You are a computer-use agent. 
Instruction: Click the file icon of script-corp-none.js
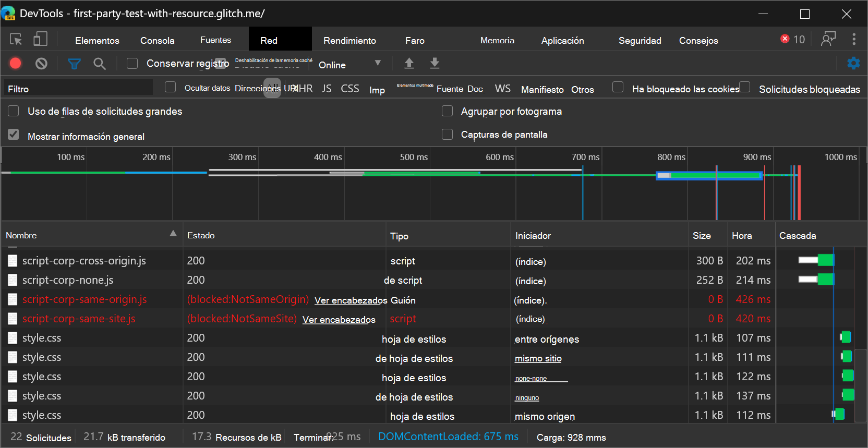click(x=13, y=280)
